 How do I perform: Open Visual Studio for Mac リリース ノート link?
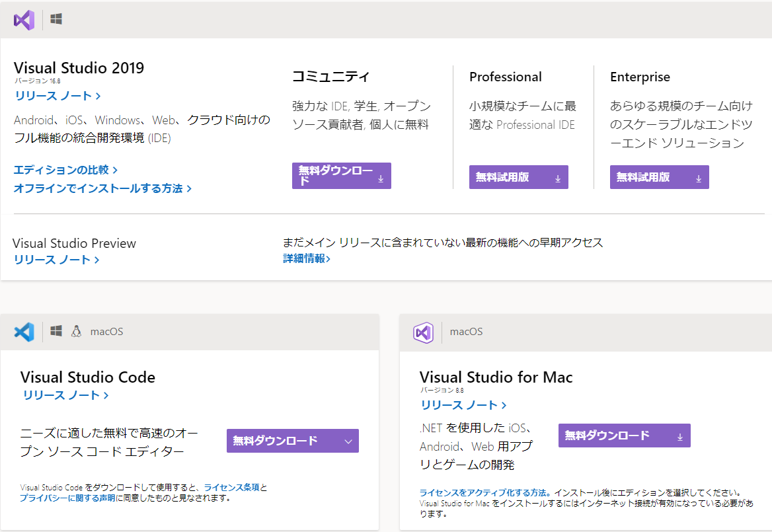(463, 405)
